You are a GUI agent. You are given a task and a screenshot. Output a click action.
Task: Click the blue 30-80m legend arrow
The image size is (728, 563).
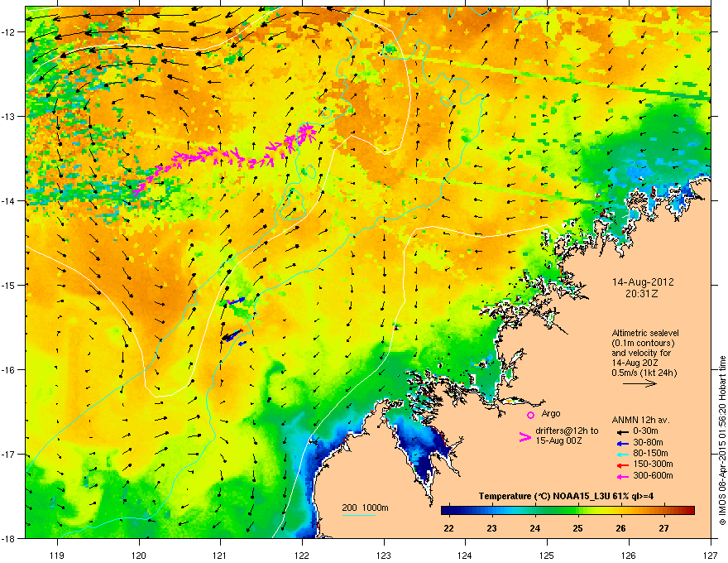pyautogui.click(x=623, y=443)
